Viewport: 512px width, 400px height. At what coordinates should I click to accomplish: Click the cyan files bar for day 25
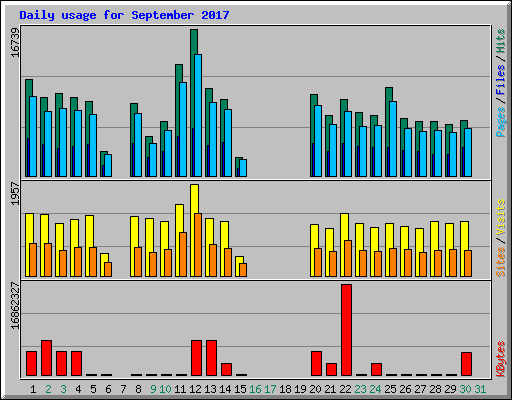[393, 139]
